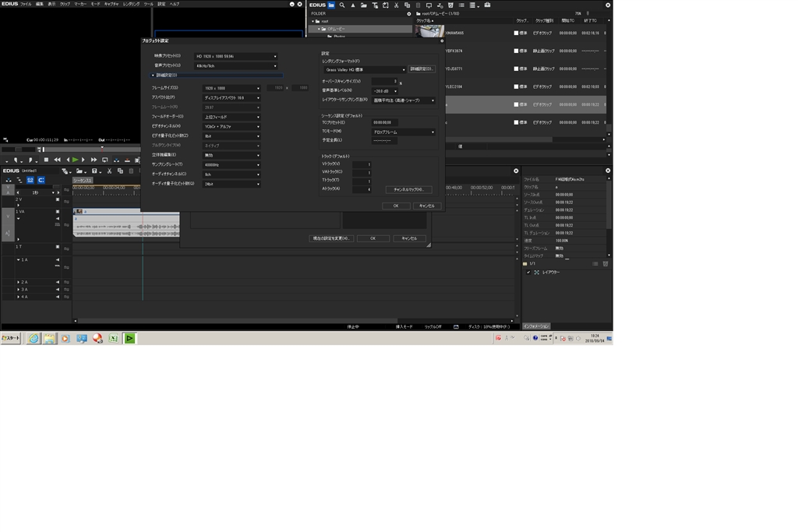Open the Help menu in EDIUS menu bar
This screenshot has height=532, width=798.
175,4
